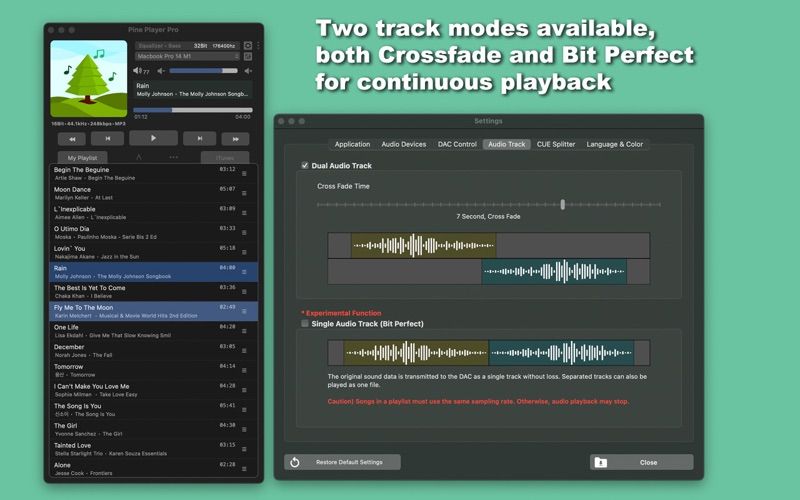800x500 pixels.
Task: Click the rewind button in Pine Player
Action: tap(71, 139)
